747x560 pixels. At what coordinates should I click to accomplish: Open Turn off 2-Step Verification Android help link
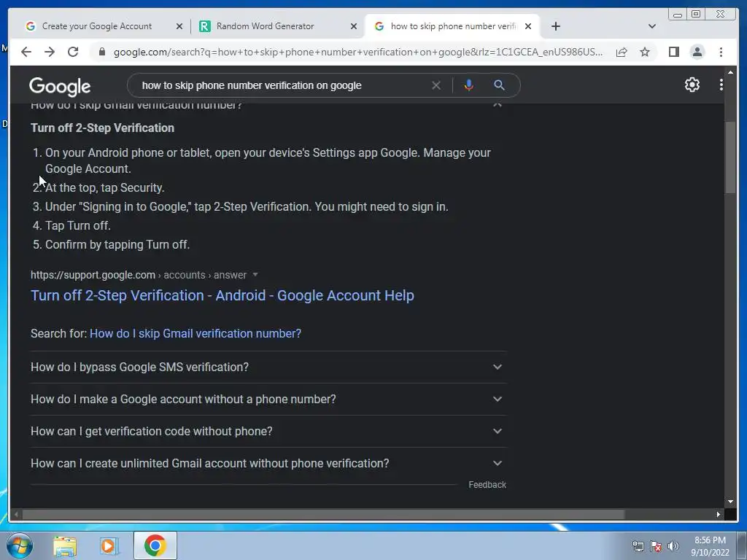tap(222, 295)
